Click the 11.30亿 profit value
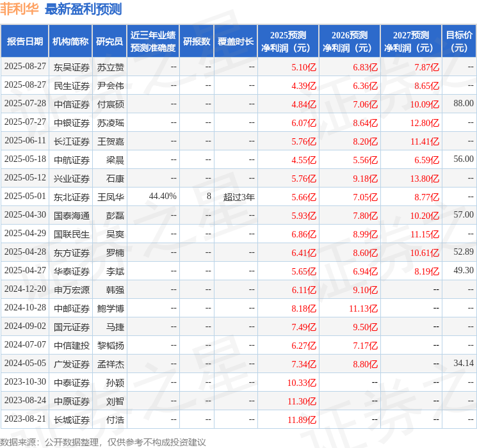The width and height of the screenshot is (477, 448). coord(302,401)
